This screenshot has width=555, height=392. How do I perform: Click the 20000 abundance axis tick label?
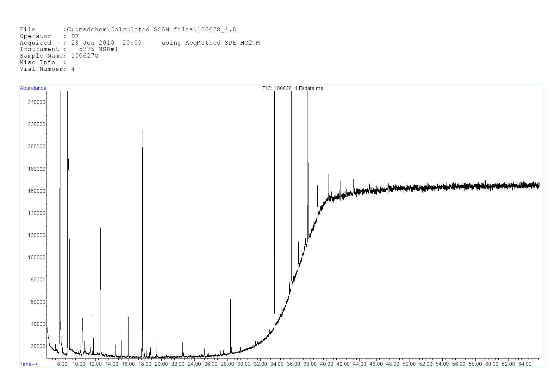(x=38, y=346)
